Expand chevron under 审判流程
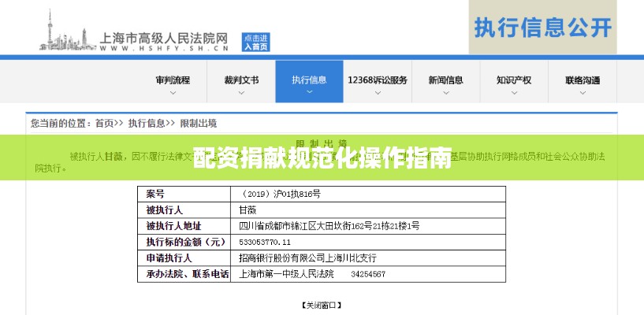 pos(173,93)
